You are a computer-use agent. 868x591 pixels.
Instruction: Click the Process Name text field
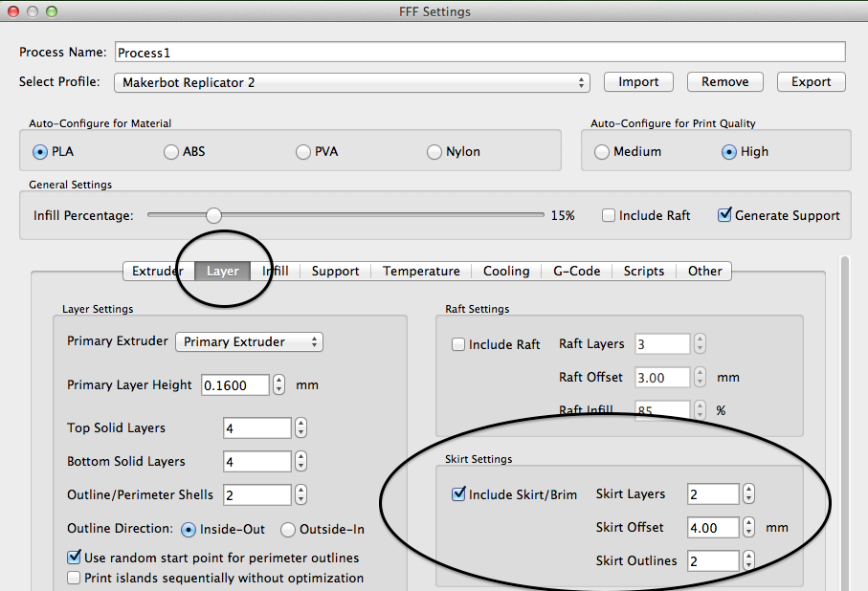480,52
